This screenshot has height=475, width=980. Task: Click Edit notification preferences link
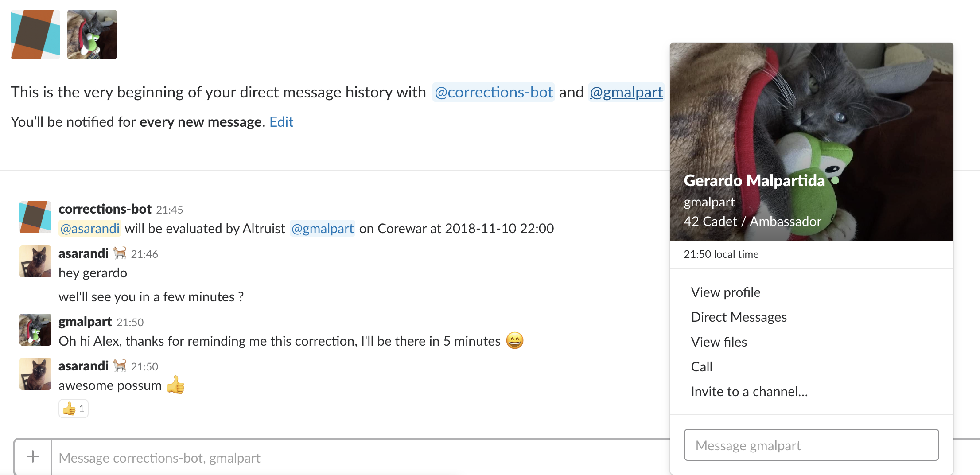281,122
